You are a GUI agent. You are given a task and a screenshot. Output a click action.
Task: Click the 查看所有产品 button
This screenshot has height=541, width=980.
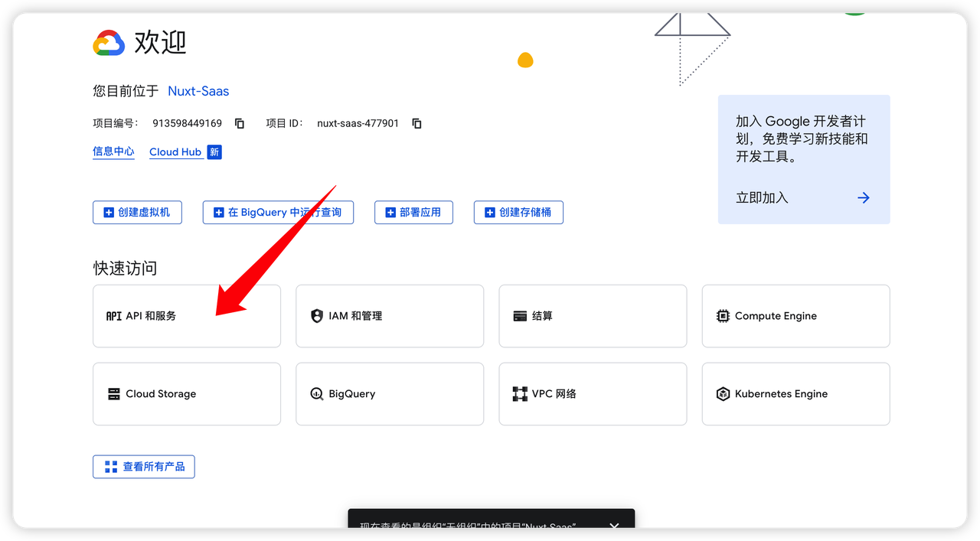[144, 467]
